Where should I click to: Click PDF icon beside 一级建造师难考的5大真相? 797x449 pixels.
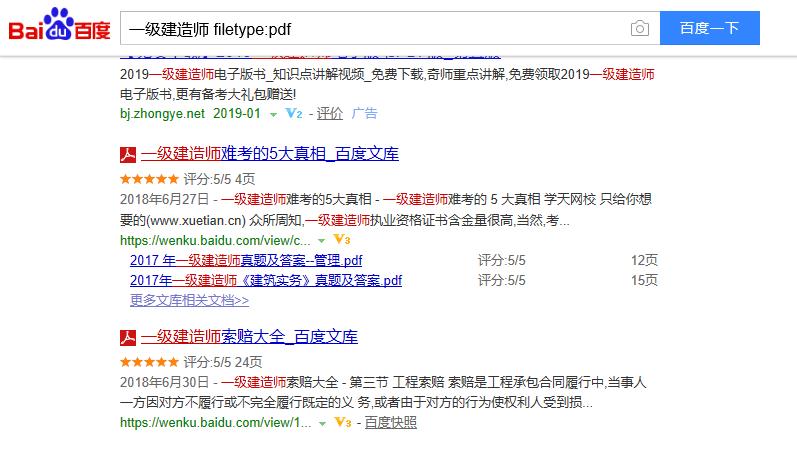coord(128,155)
